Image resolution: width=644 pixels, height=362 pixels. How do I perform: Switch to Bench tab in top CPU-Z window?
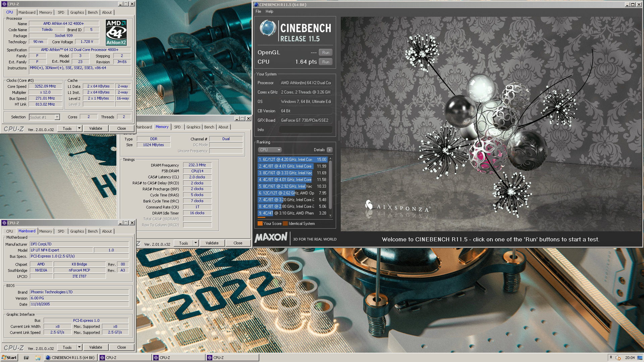pyautogui.click(x=93, y=12)
